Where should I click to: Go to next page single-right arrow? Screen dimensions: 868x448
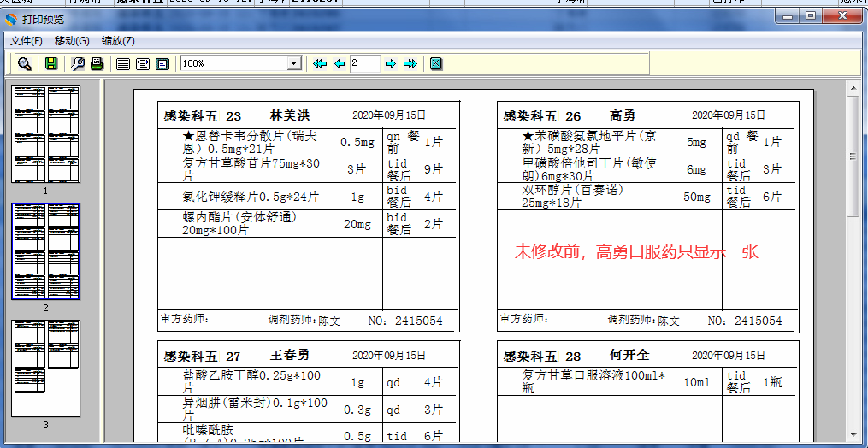coord(391,63)
